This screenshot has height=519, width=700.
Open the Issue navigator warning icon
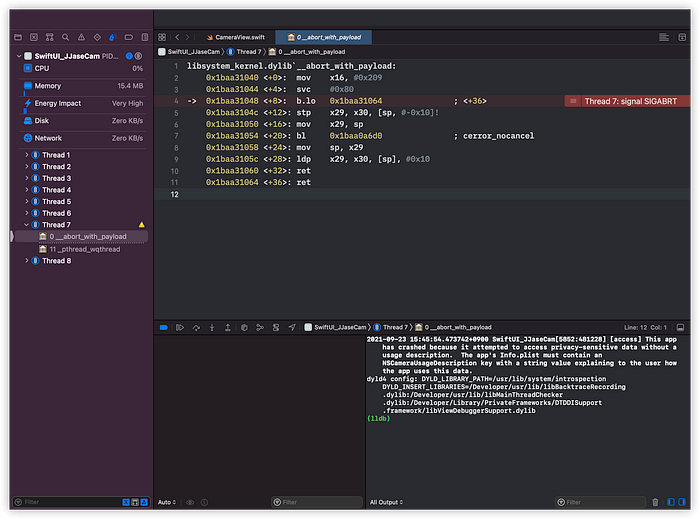point(81,37)
